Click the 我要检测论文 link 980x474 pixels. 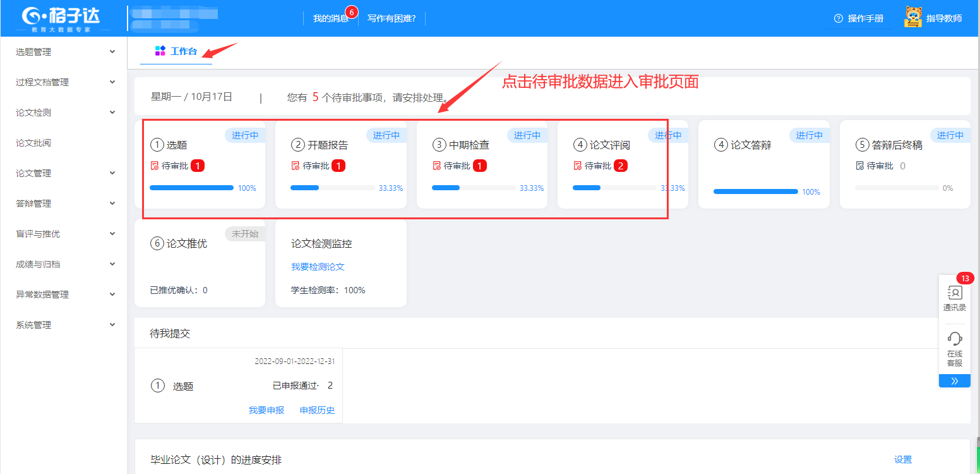point(318,267)
